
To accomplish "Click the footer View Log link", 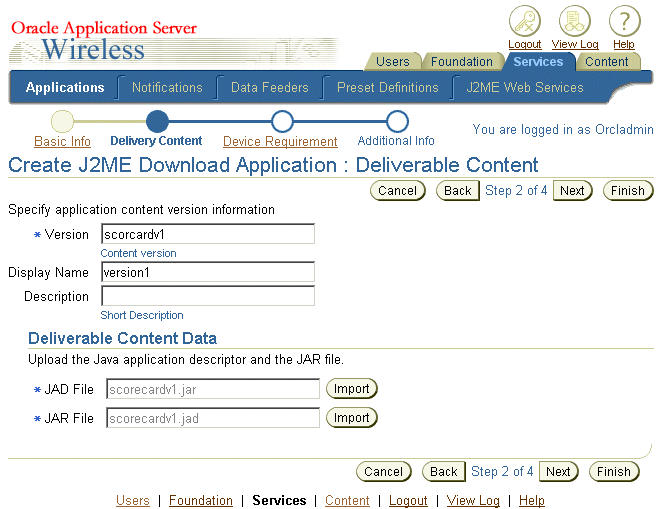I will 473,500.
